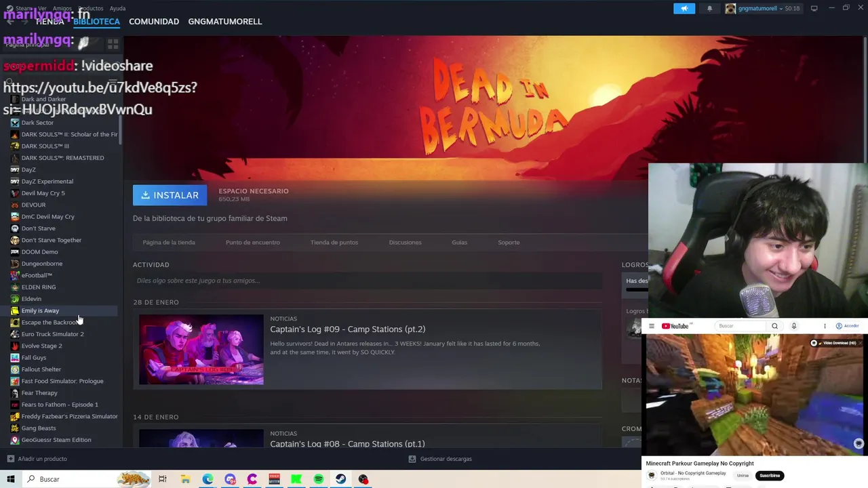Open the Productos menu
The width and height of the screenshot is (868, 488).
[91, 8]
